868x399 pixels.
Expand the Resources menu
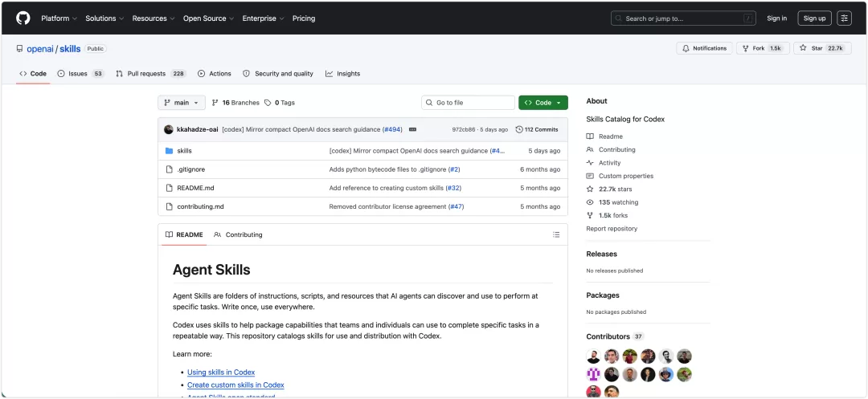click(154, 18)
